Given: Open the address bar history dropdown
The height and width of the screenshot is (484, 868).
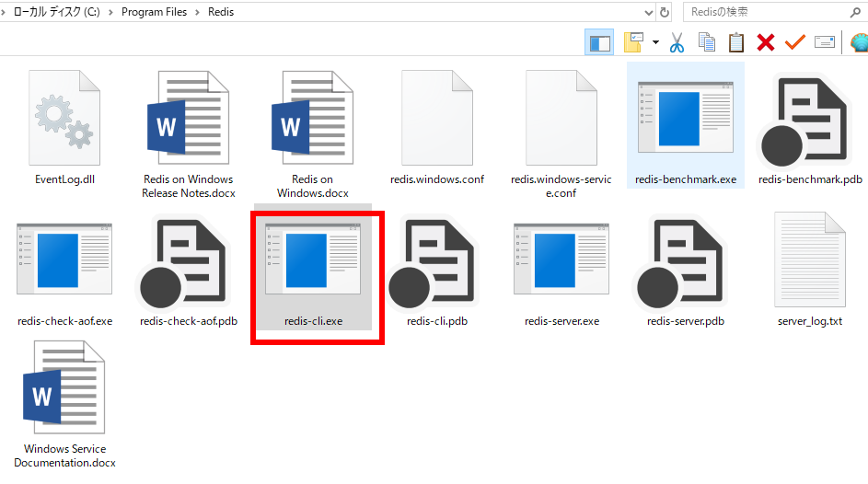Looking at the screenshot, I should (x=649, y=12).
